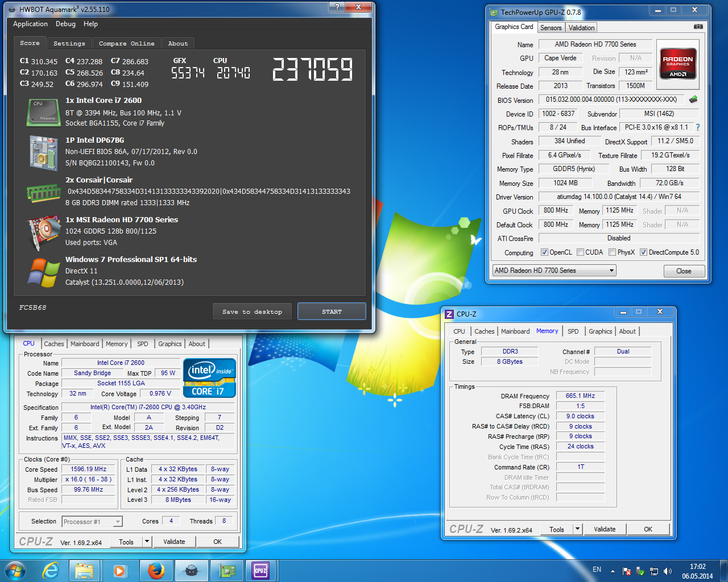Click the HWBOT Aquamark taskbar icon
This screenshot has width=728, height=582.
[191, 571]
